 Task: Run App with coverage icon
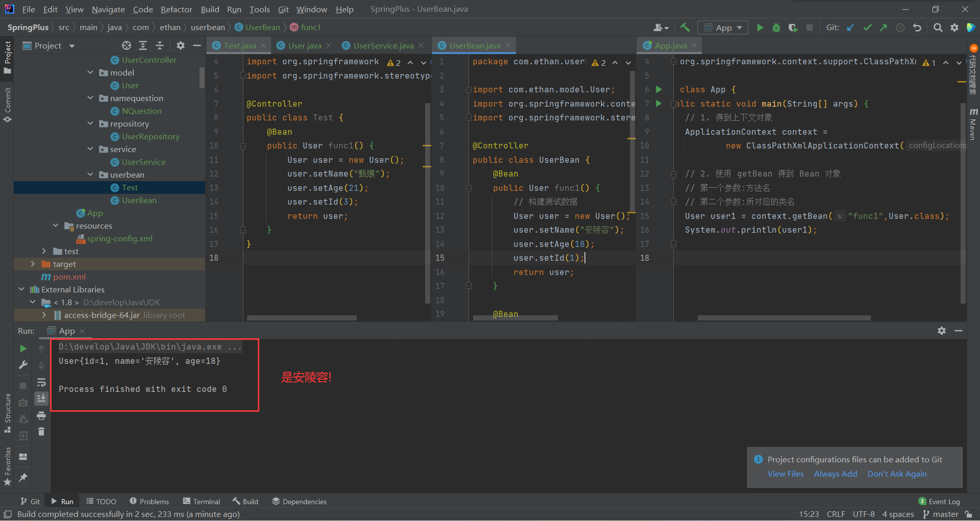(x=793, y=28)
